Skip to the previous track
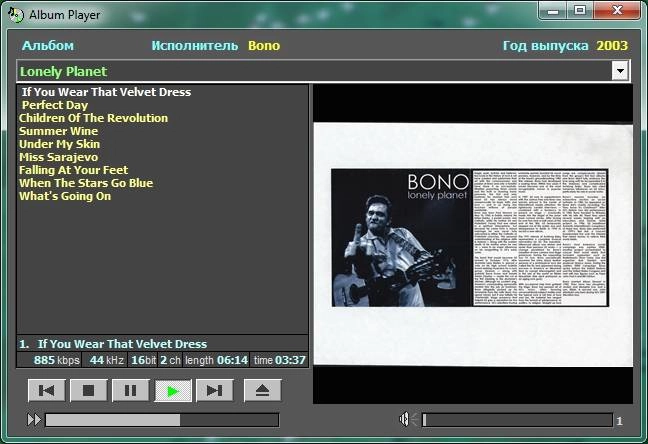Image resolution: width=648 pixels, height=444 pixels. point(46,390)
